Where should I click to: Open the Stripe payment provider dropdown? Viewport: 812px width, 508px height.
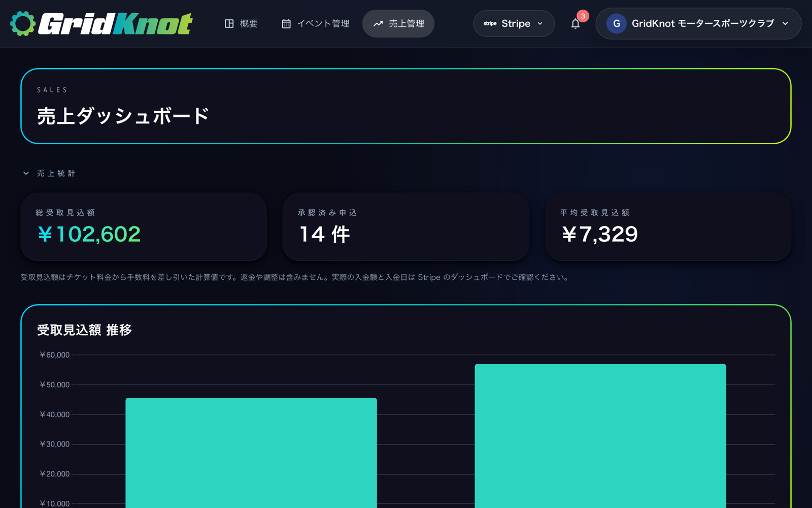514,23
